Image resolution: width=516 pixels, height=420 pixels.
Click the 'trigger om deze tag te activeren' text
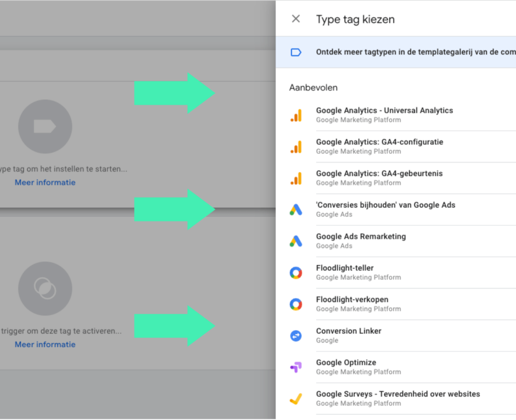coord(61,331)
